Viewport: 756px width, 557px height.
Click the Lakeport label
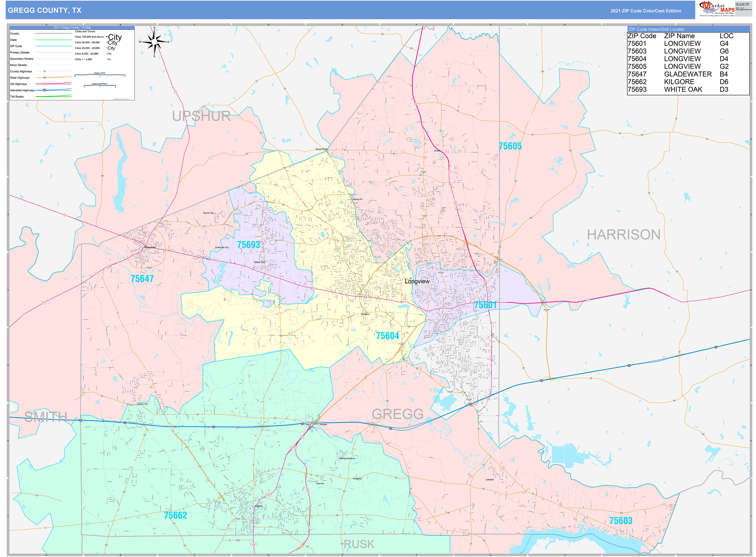490,479
